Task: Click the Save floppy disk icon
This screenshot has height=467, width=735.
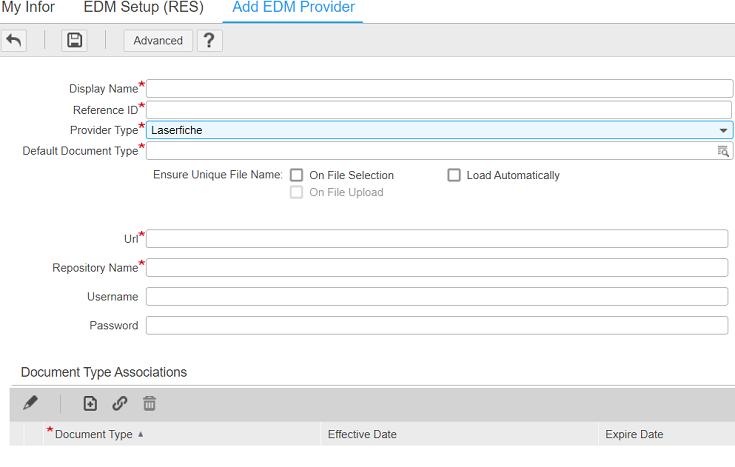Action: (x=74, y=40)
